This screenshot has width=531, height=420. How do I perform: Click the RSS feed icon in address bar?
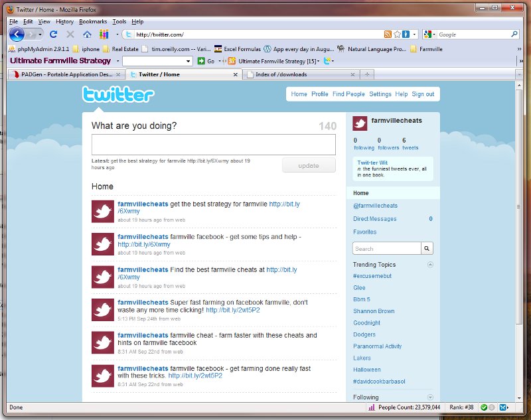coord(388,35)
